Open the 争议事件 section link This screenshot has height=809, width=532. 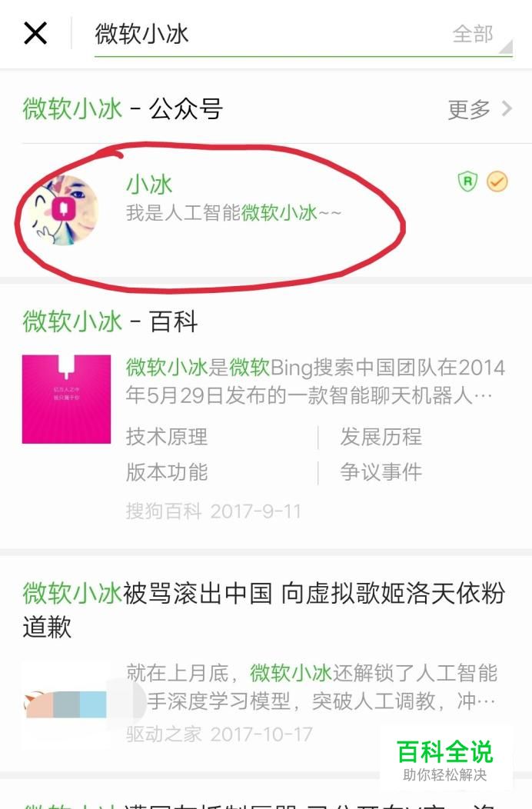[x=381, y=472]
